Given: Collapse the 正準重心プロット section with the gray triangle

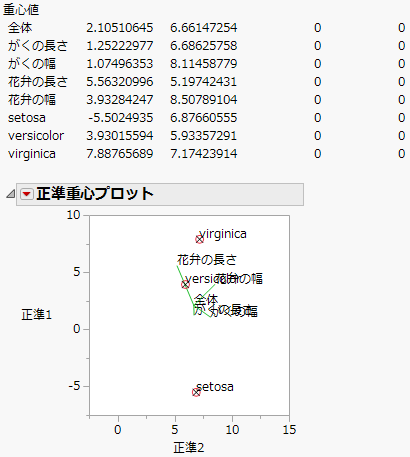Looking at the screenshot, I should (11, 194).
